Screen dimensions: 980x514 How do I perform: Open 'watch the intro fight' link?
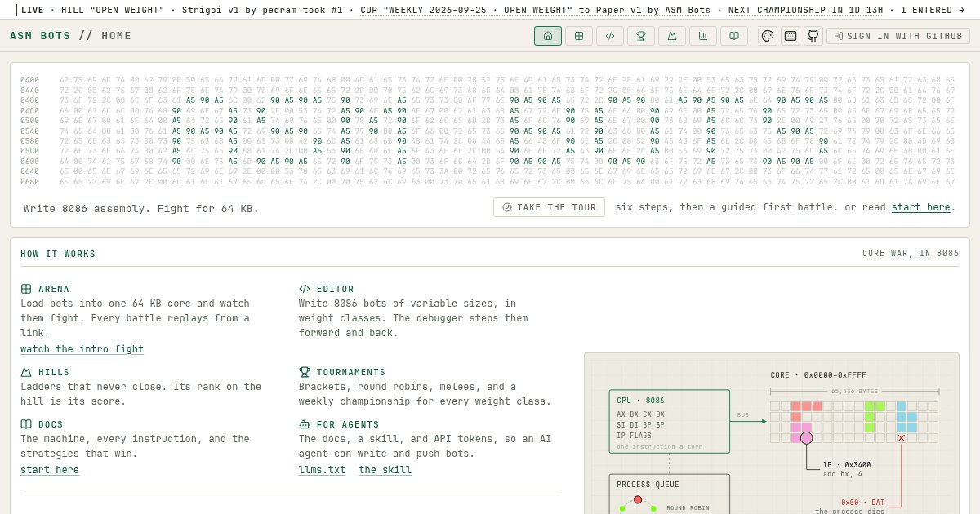[x=82, y=349]
